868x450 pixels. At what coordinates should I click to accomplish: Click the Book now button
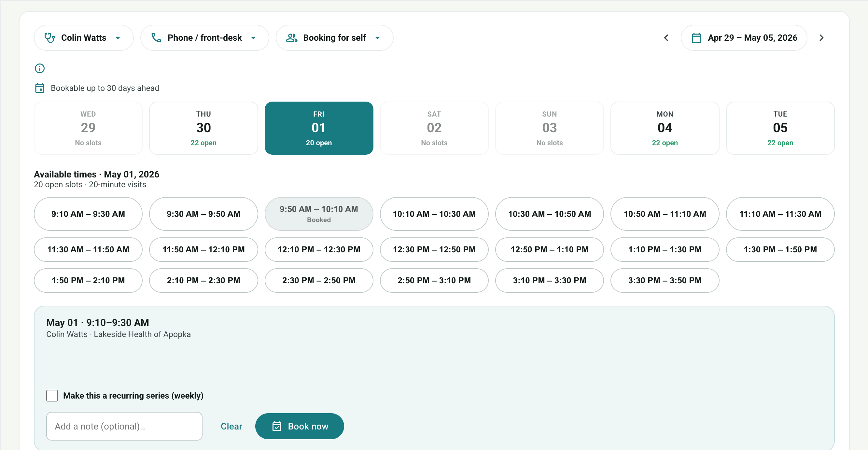click(299, 426)
